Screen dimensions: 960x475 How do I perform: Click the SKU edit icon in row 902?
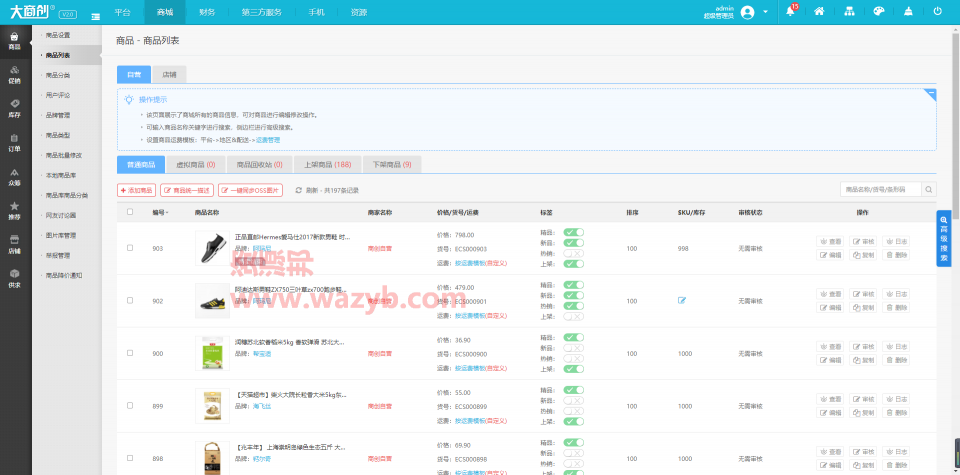pos(682,301)
